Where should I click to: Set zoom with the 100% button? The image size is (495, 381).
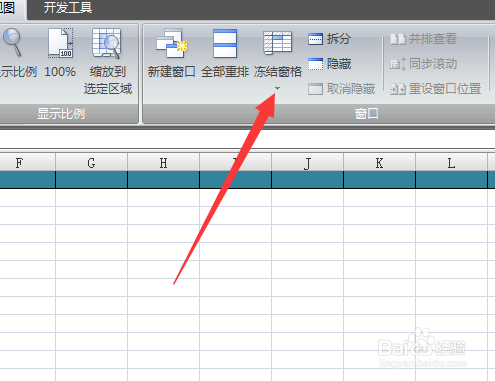click(60, 53)
